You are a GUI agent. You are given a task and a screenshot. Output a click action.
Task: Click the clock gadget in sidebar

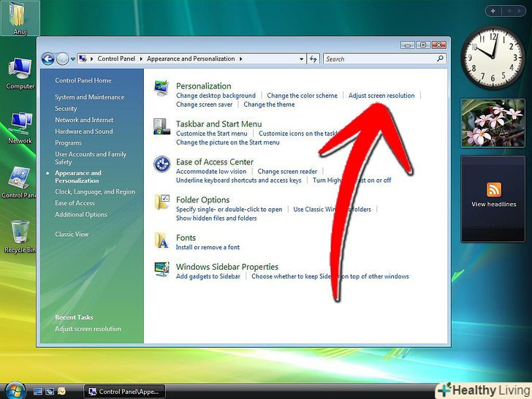tap(493, 58)
